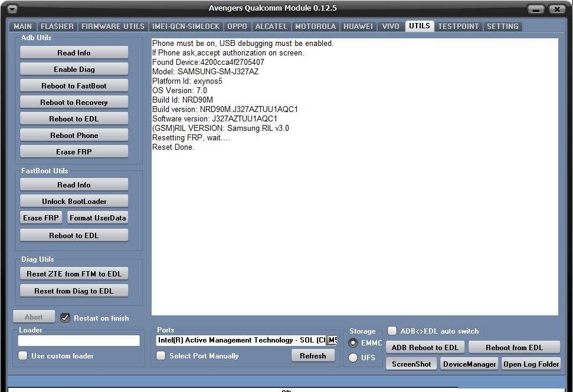Click Read Info under FastBoot Utils
573x392 pixels.
(x=74, y=185)
